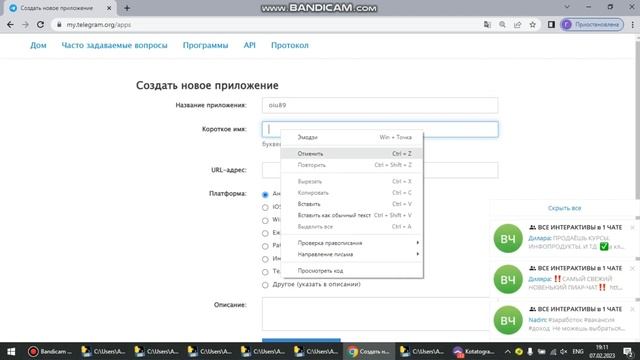Bookmark this page with the star icon

click(533, 24)
